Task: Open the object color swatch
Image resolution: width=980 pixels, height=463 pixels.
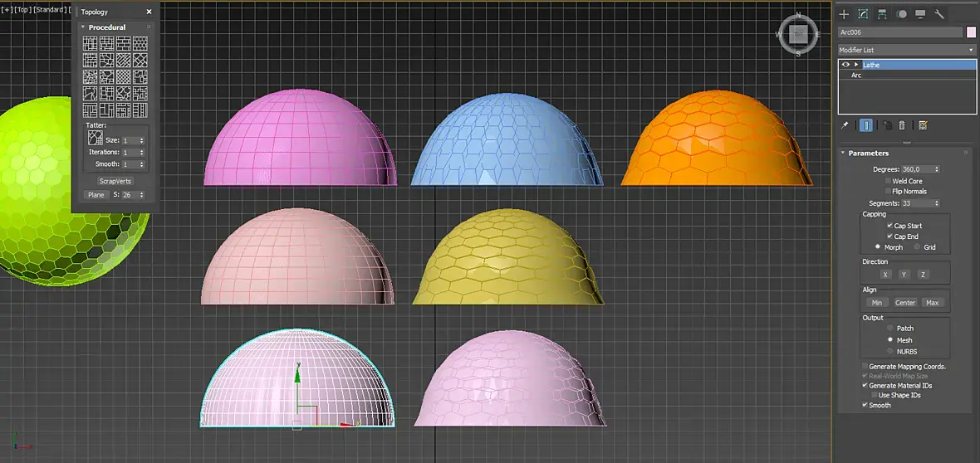Action: pyautogui.click(x=971, y=32)
